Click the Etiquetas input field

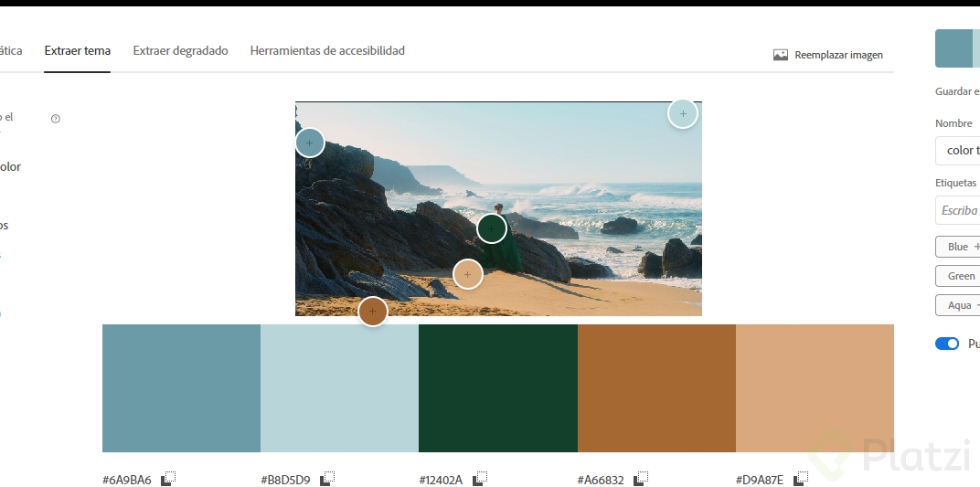958,210
